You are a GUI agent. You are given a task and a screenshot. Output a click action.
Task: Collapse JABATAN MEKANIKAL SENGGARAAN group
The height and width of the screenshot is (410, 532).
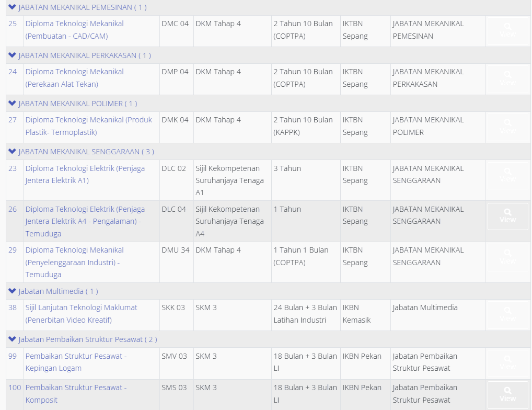[x=12, y=152]
